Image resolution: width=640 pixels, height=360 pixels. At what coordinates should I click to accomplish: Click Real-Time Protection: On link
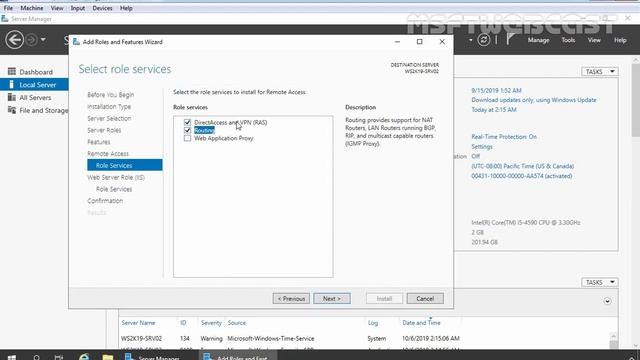(504, 137)
